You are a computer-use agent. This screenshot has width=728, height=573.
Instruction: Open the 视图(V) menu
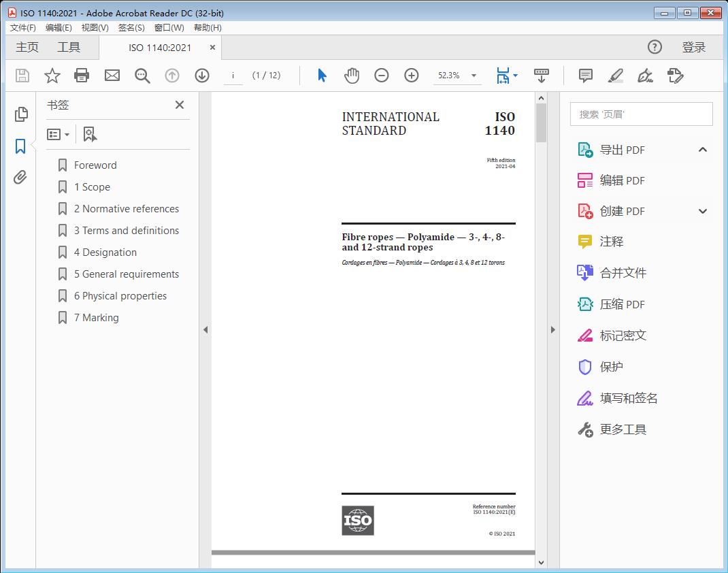95,27
